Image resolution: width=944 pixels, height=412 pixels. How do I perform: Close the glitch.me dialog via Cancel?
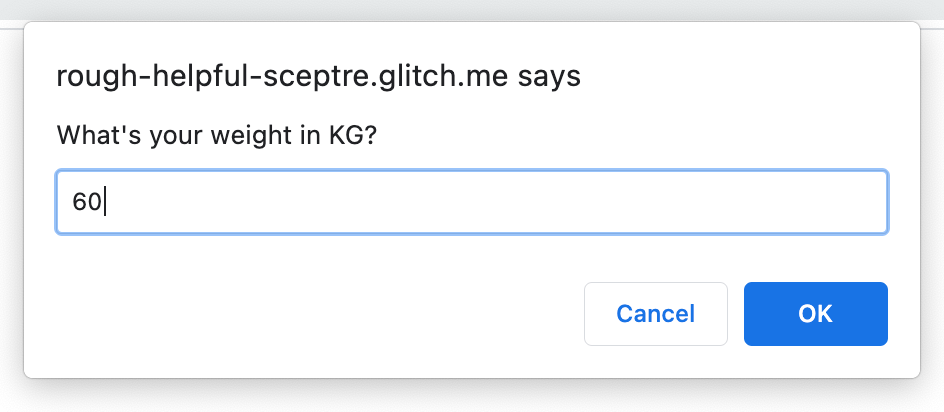655,314
